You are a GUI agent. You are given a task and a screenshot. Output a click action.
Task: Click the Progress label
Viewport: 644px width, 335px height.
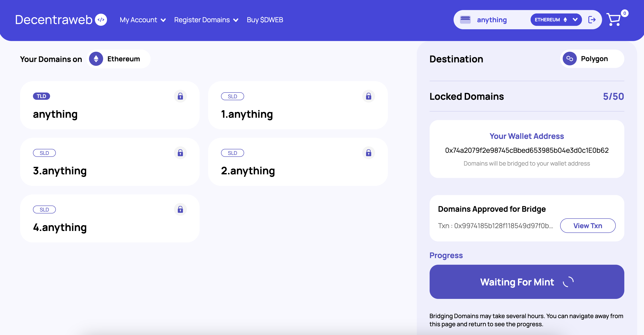pyautogui.click(x=446, y=255)
